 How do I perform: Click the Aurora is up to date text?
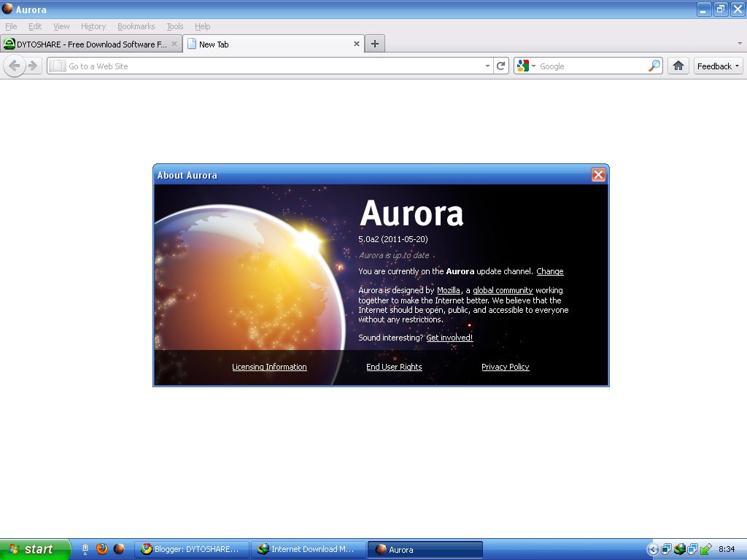(394, 255)
